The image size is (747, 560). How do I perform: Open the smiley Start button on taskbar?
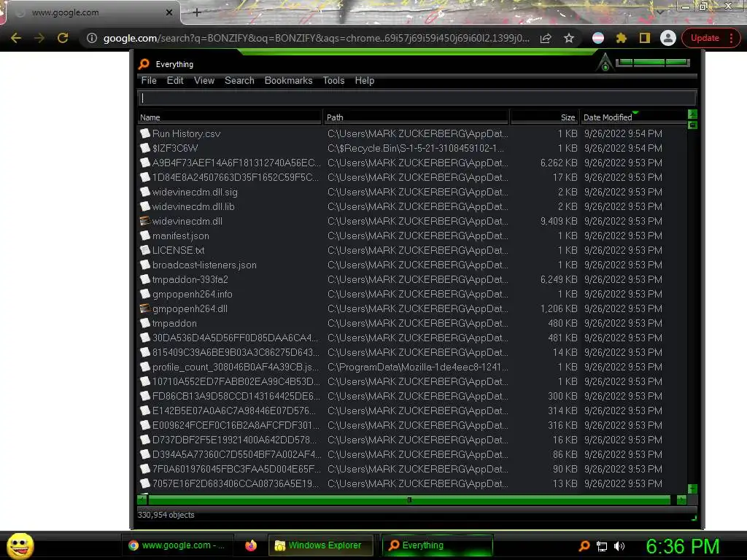point(20,545)
